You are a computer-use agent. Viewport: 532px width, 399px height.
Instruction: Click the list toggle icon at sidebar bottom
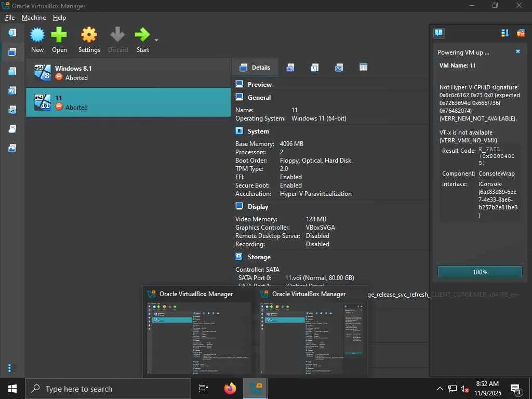(12, 368)
